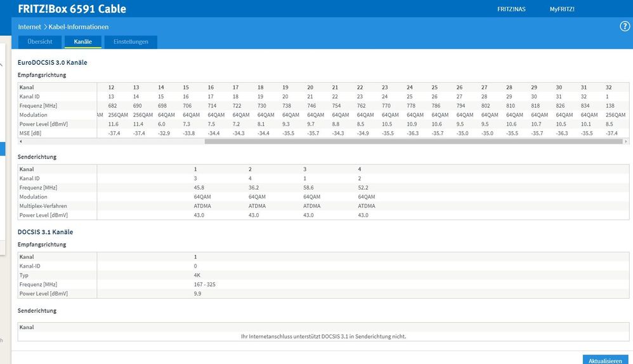Select the Kanäle tab
The height and width of the screenshot is (364, 633).
tap(82, 42)
